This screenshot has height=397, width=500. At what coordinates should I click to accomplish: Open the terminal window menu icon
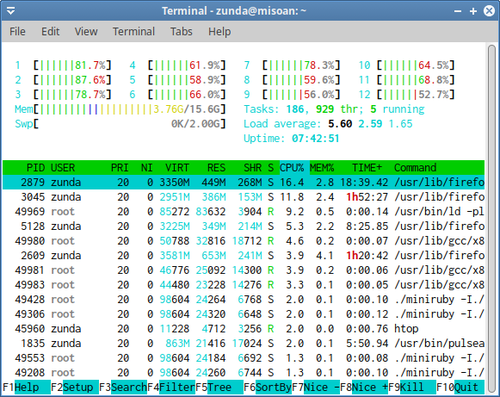point(11,11)
